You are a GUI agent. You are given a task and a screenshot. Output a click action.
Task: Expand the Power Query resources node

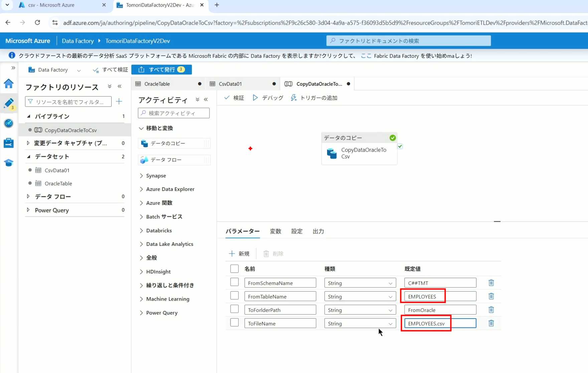(28, 210)
